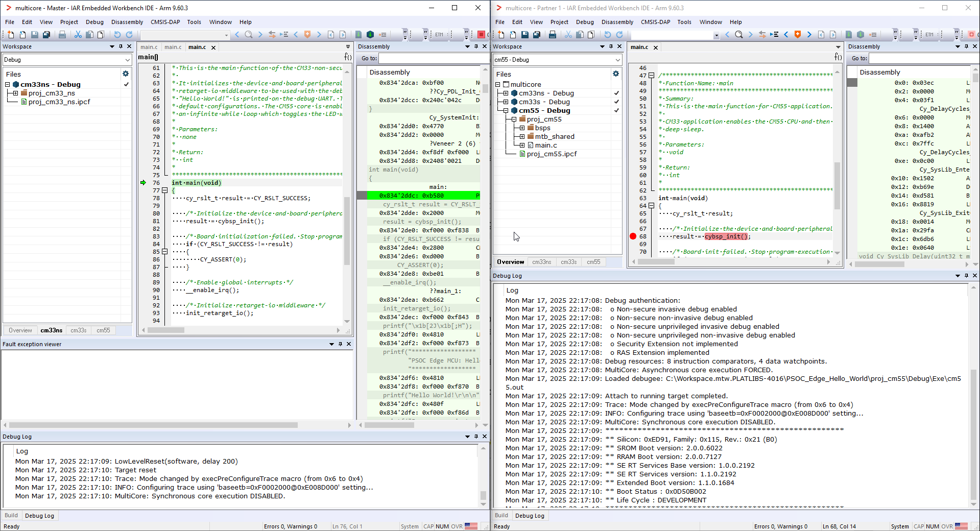Open Master workspace Files settings gear
The width and height of the screenshot is (980, 531).
[x=126, y=74]
